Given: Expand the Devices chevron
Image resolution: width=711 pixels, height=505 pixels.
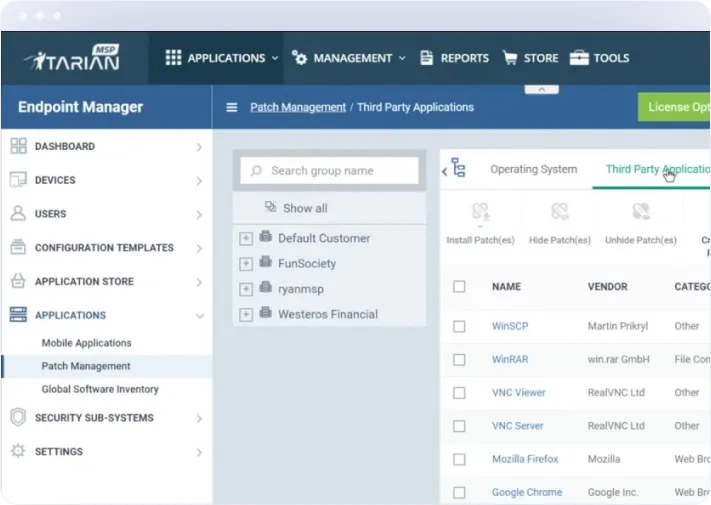Looking at the screenshot, I should 199,181.
